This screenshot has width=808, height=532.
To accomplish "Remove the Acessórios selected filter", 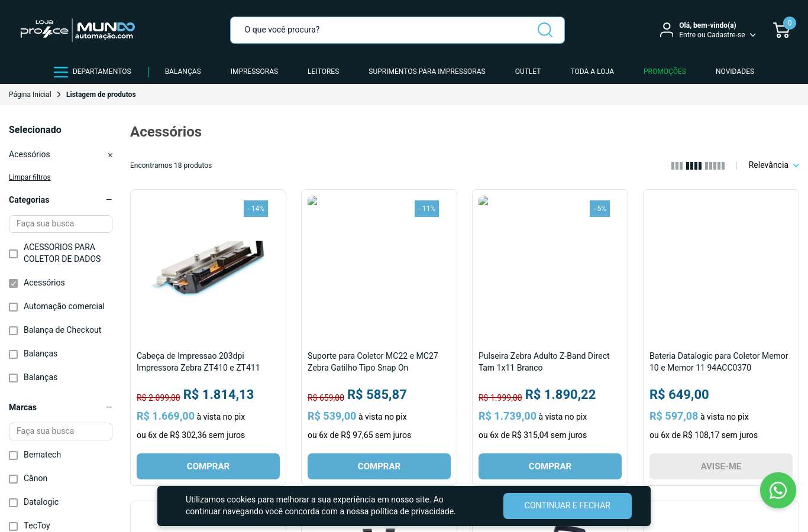I will (110, 155).
